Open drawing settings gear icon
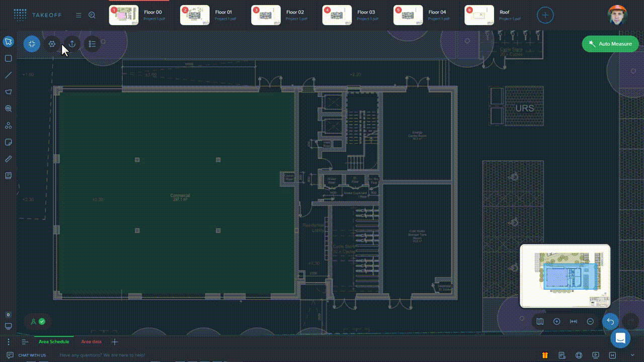Image resolution: width=644 pixels, height=362 pixels. (x=52, y=44)
